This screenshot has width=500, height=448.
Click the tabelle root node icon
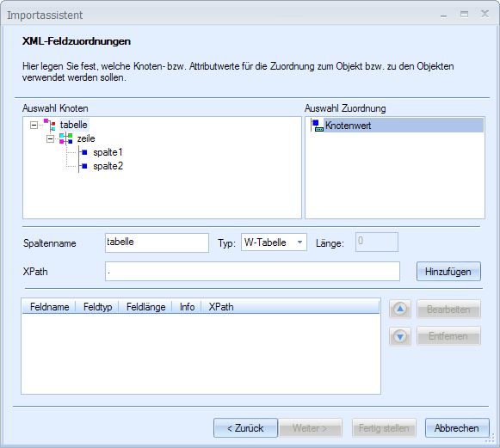(50, 125)
